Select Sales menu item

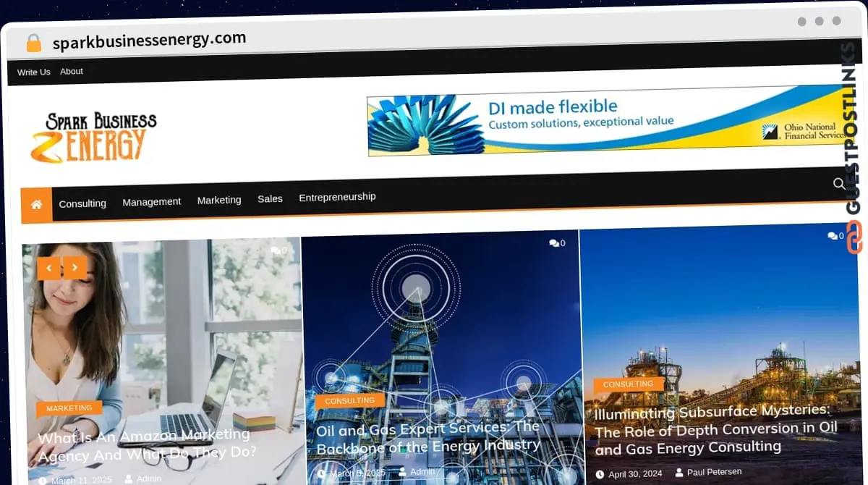click(270, 198)
